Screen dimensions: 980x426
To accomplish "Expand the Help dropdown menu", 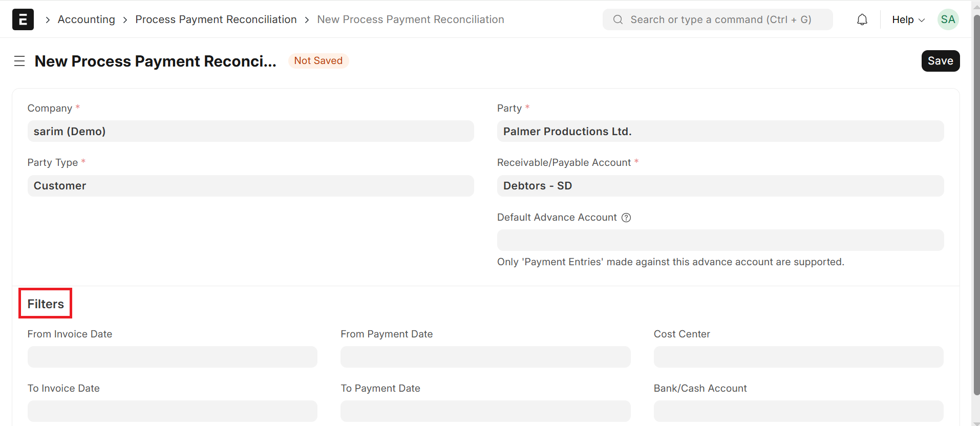I will coord(908,19).
